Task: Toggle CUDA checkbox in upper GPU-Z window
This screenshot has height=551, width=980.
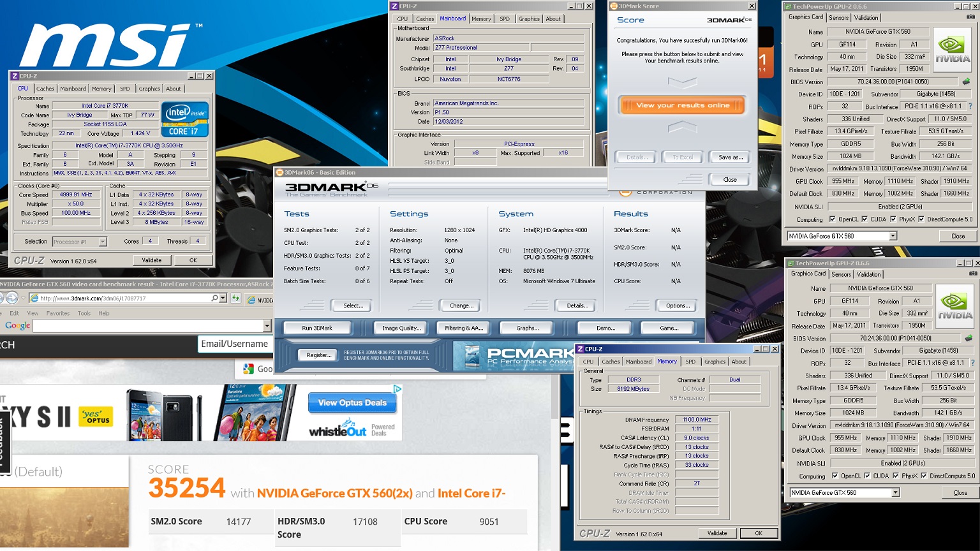Action: click(x=865, y=219)
